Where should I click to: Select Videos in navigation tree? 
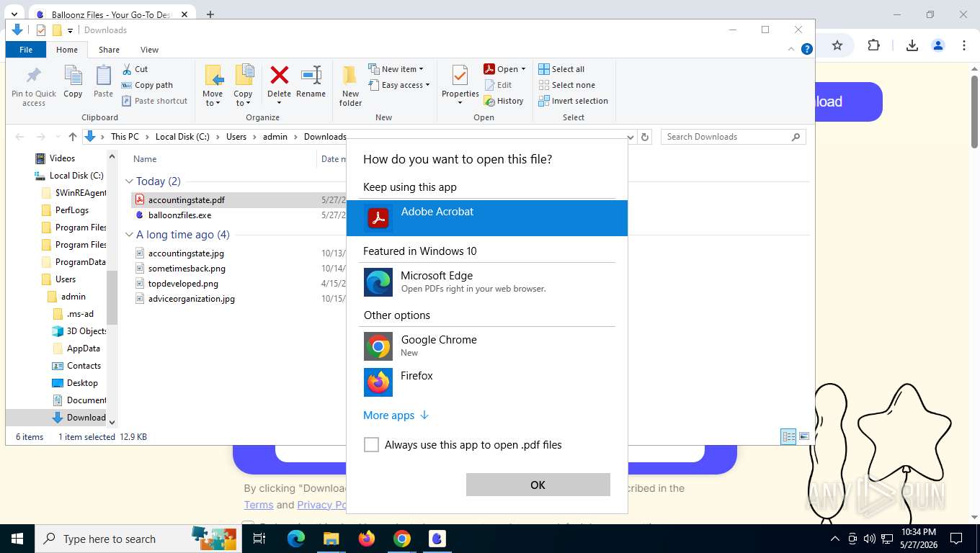pyautogui.click(x=62, y=158)
